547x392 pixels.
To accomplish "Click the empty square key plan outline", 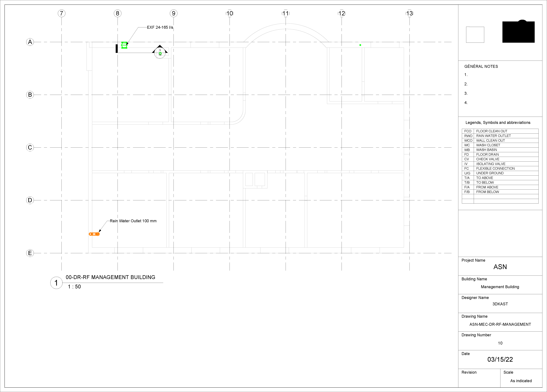I will click(475, 35).
